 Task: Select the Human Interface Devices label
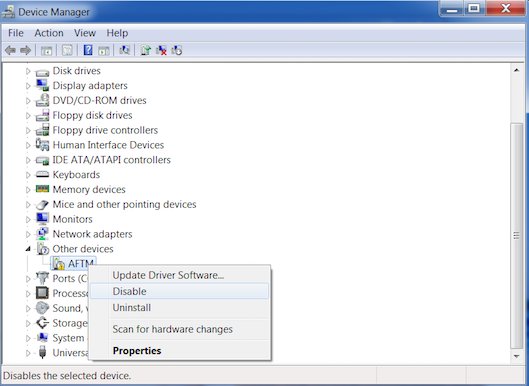[x=108, y=145]
